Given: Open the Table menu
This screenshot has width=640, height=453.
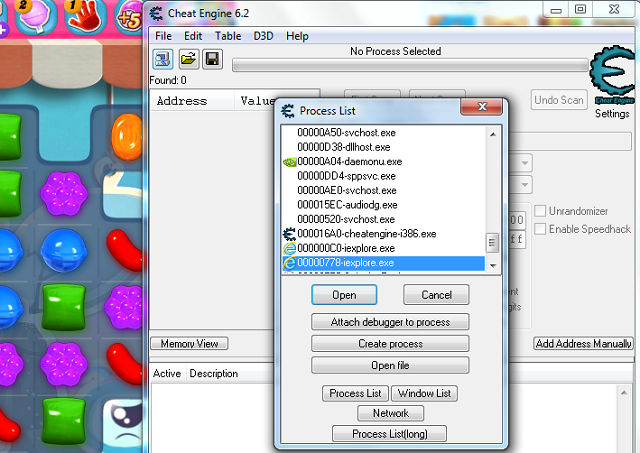Looking at the screenshot, I should click(228, 36).
